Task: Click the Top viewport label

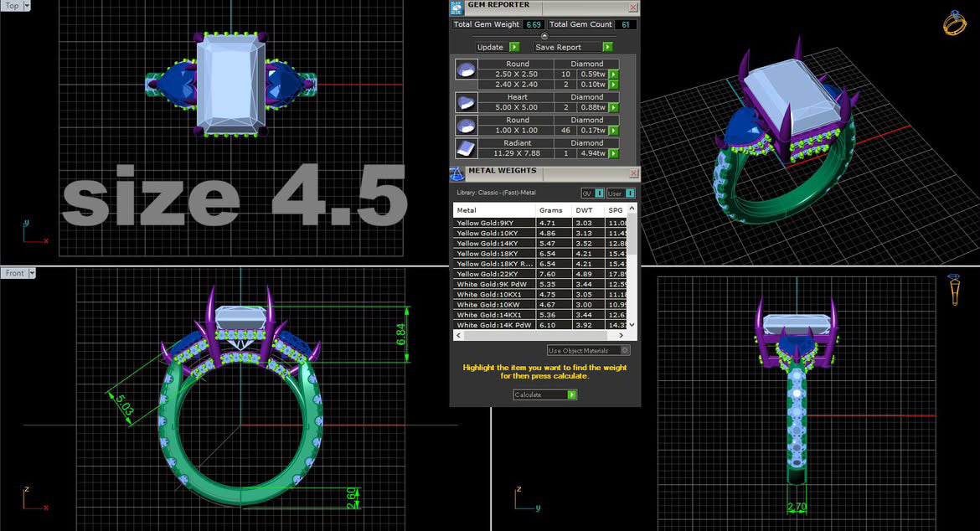Action: [12, 6]
